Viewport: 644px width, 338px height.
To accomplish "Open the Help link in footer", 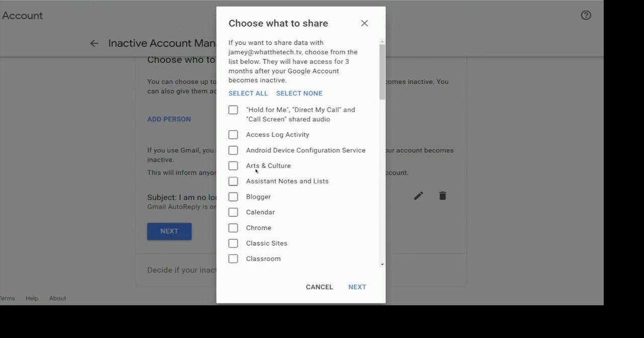I will (x=32, y=298).
